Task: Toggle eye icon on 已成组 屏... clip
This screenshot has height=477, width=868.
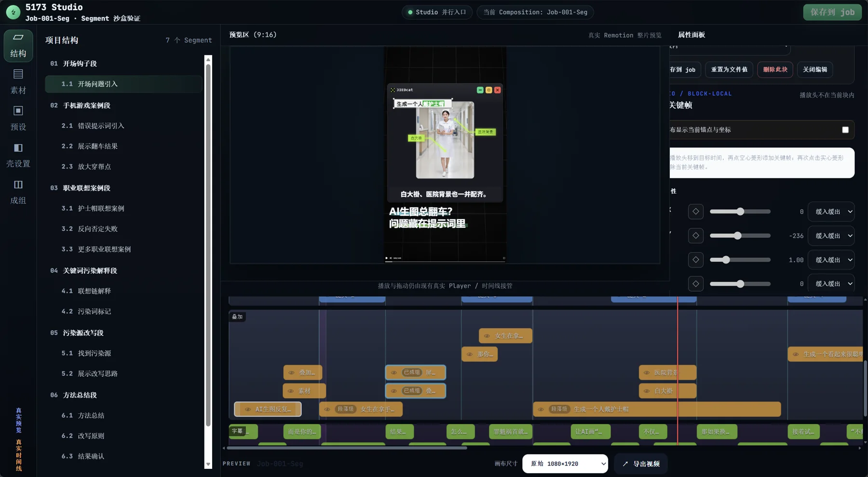Action: (x=394, y=372)
